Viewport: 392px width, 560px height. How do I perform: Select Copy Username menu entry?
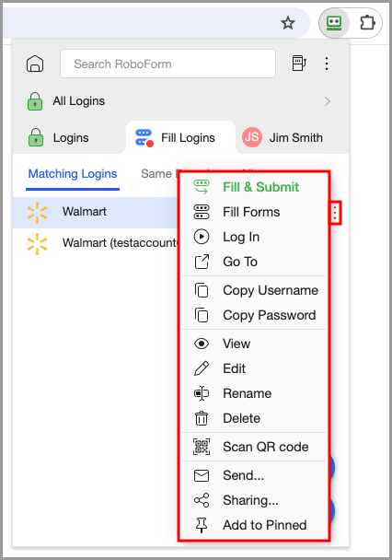pos(254,290)
